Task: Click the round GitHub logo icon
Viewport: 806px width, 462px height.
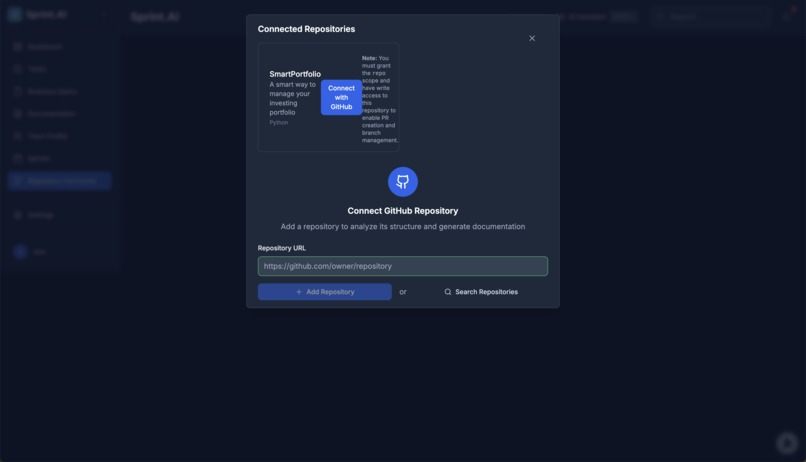Action: 402,181
